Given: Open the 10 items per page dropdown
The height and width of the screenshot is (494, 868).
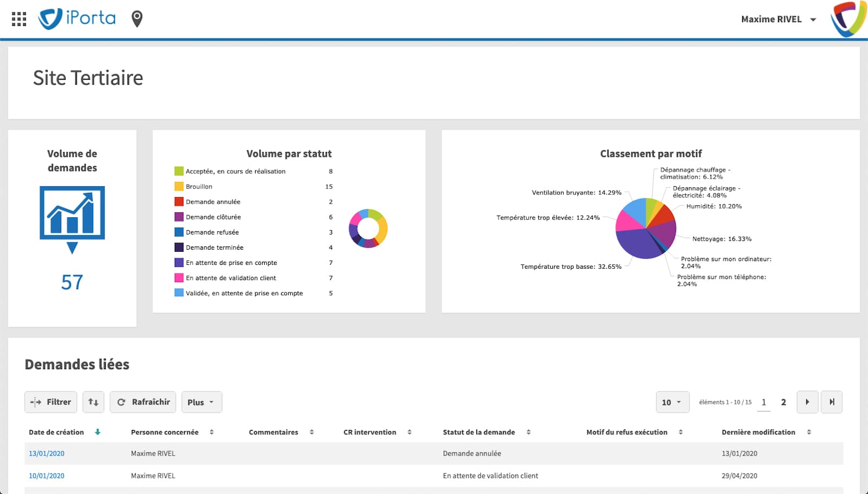Looking at the screenshot, I should pyautogui.click(x=672, y=402).
